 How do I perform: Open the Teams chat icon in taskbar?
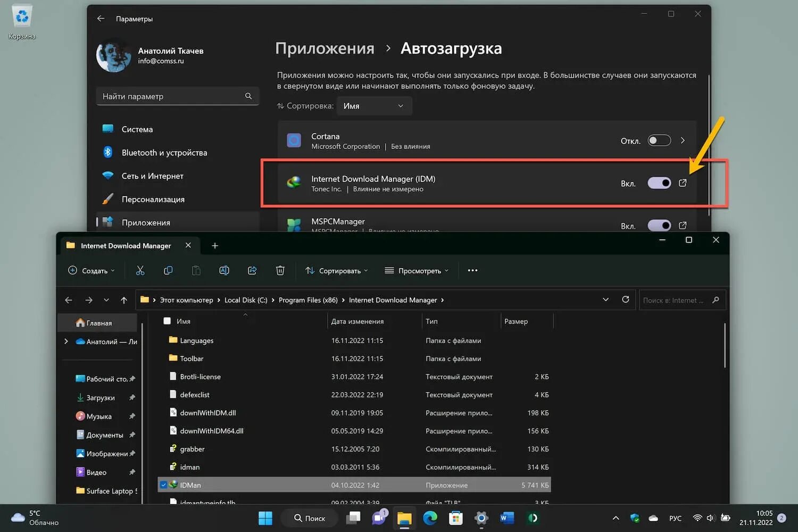[379, 517]
